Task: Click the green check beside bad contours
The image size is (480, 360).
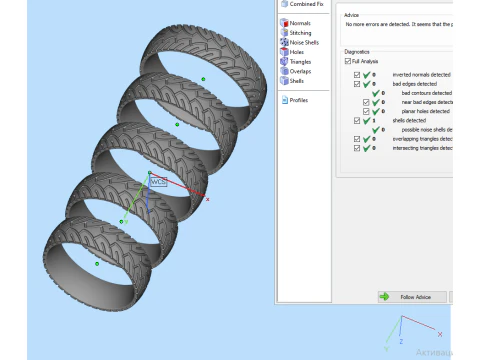Action: tap(376, 93)
